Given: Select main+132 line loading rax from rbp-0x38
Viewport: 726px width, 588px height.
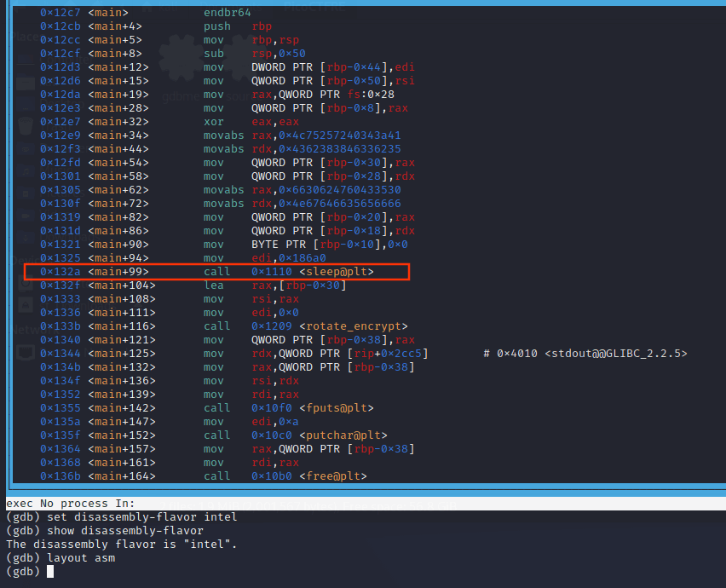Looking at the screenshot, I should pos(228,367).
